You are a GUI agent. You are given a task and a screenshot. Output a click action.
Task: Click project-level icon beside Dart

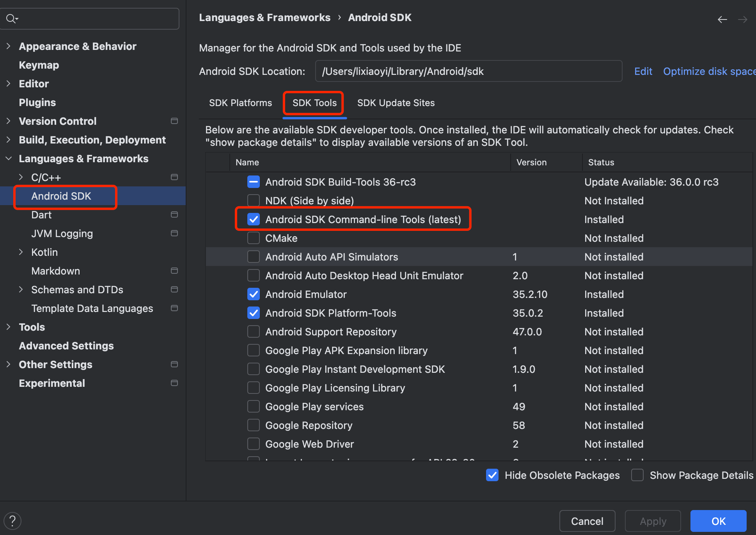click(174, 214)
